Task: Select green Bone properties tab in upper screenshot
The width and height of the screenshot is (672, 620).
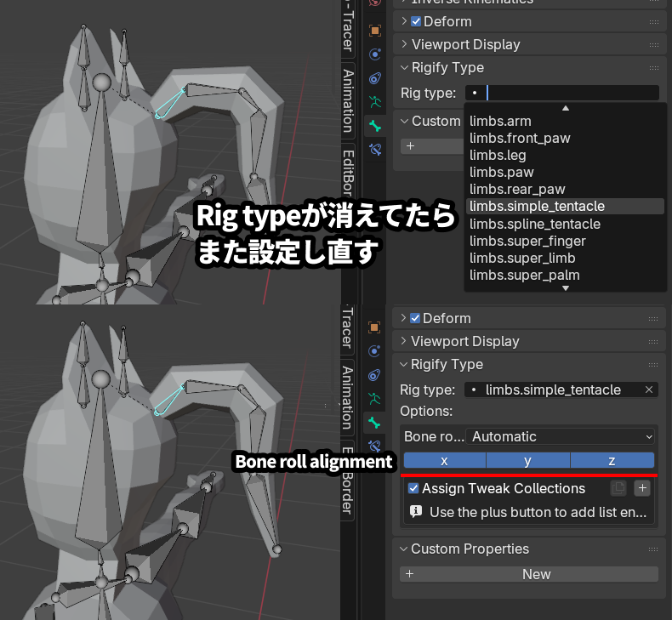Action: pos(375,126)
